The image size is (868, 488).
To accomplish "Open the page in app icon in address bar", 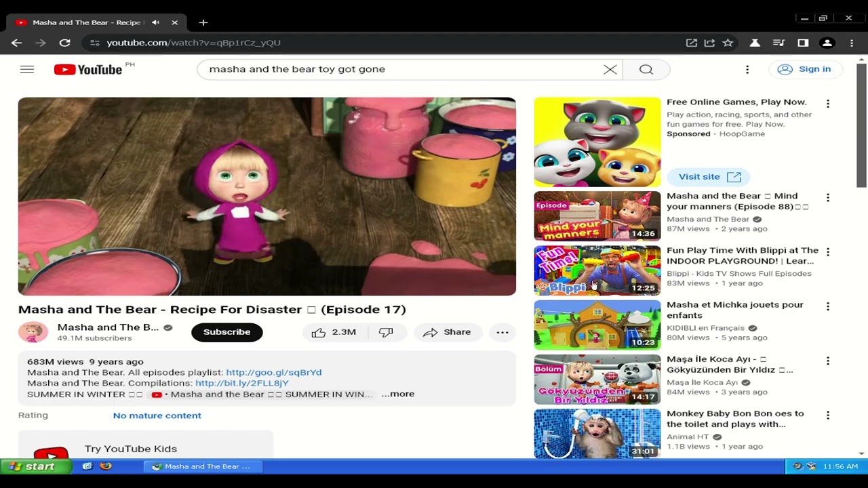I will [692, 43].
